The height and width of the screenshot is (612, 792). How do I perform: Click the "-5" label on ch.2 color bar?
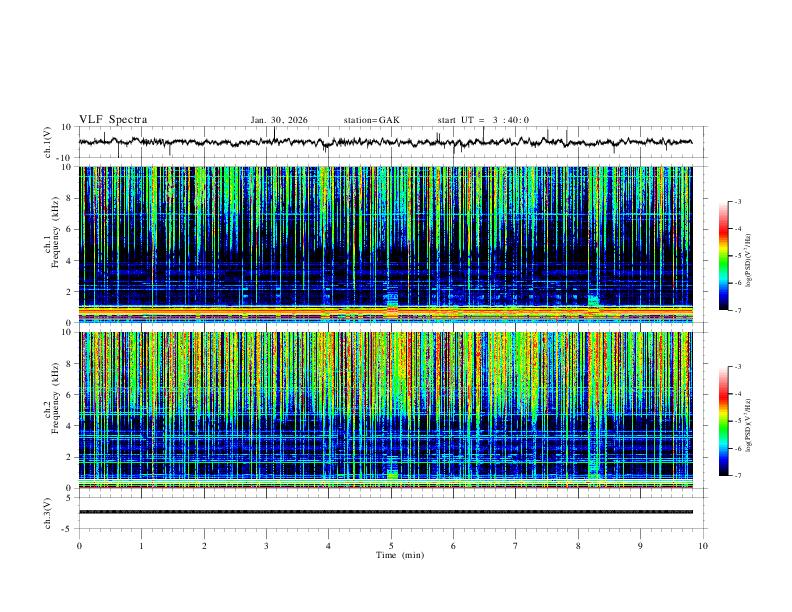(737, 421)
